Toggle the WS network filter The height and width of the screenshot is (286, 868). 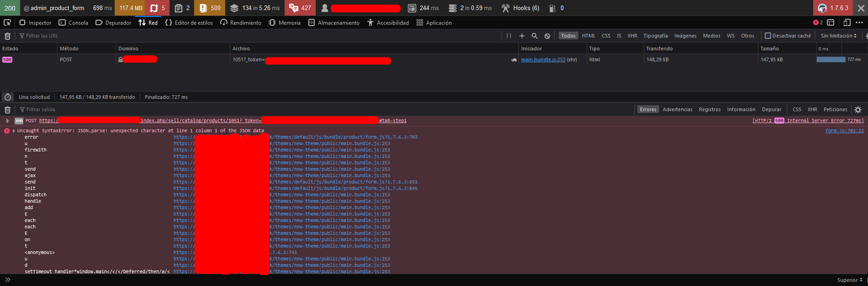[730, 36]
